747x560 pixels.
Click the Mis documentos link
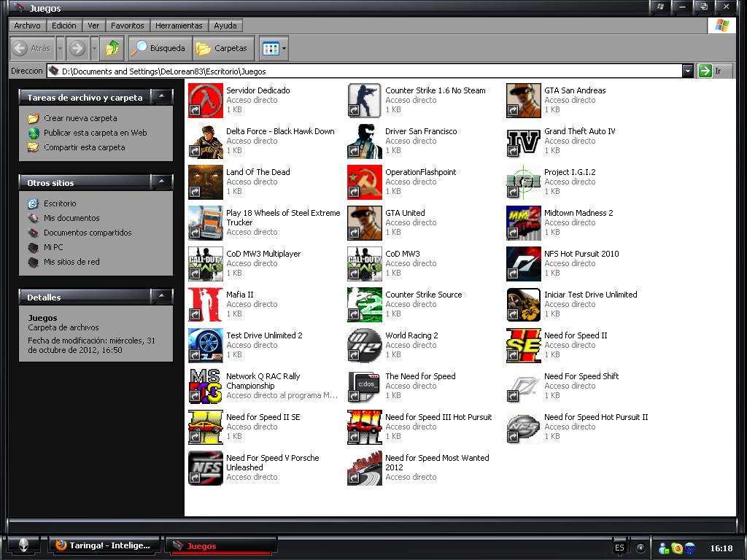pos(71,218)
